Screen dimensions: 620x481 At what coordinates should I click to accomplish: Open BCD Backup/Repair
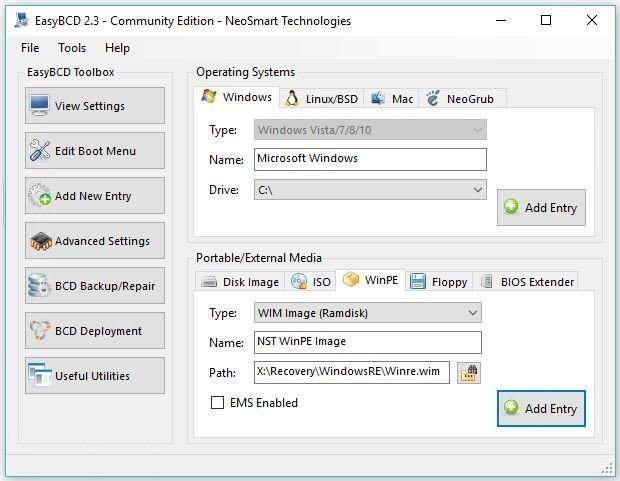(x=95, y=286)
